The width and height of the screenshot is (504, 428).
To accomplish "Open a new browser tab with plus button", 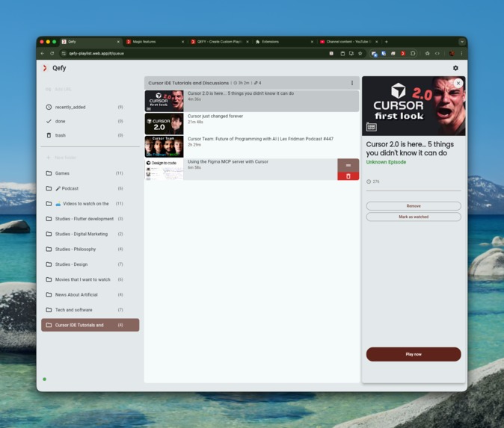I will [387, 42].
